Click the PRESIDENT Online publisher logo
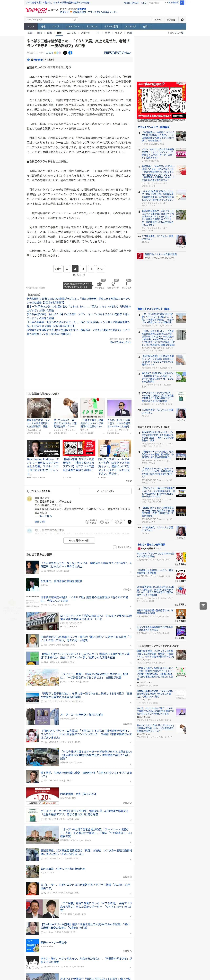Viewport: 210px width, 980px height. pos(117,53)
